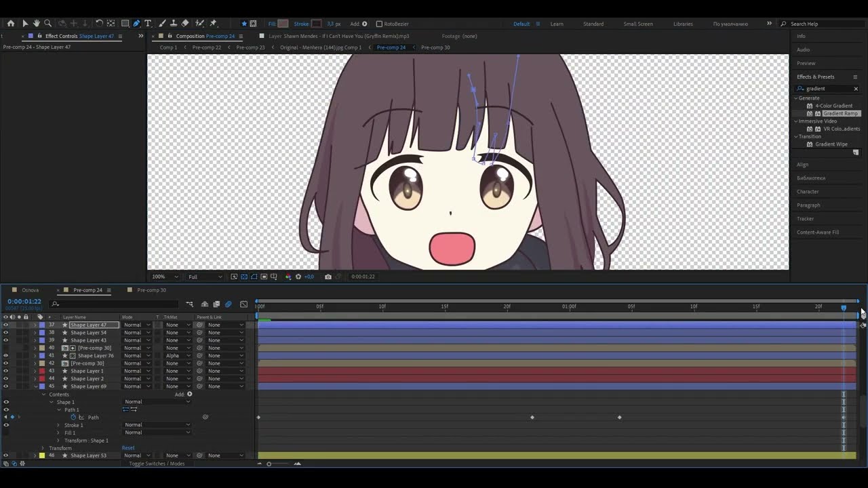Open the composition mini-flowchart icon
The height and width of the screenshot is (488, 868).
[189, 304]
